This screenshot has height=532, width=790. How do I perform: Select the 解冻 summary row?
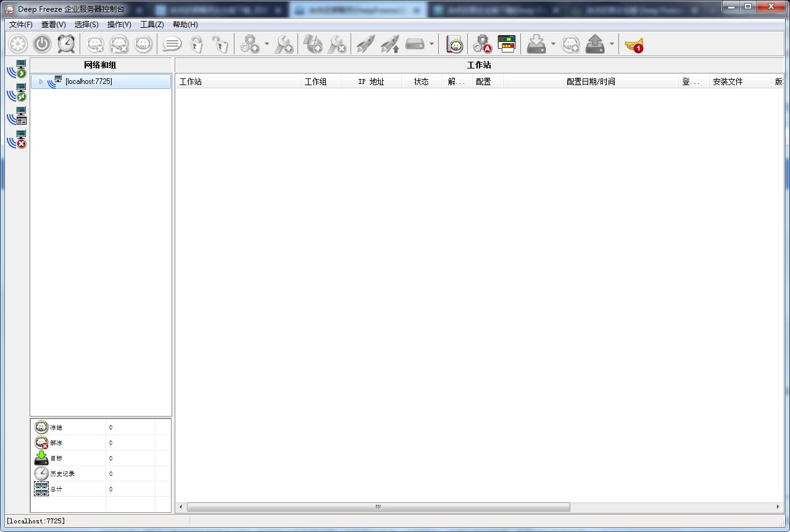tap(101, 443)
